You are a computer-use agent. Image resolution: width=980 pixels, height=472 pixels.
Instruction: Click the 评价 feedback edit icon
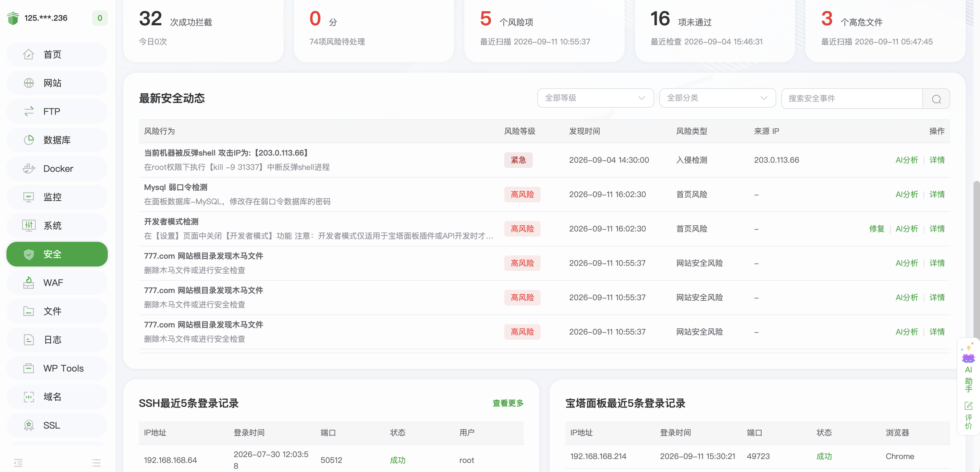[968, 406]
